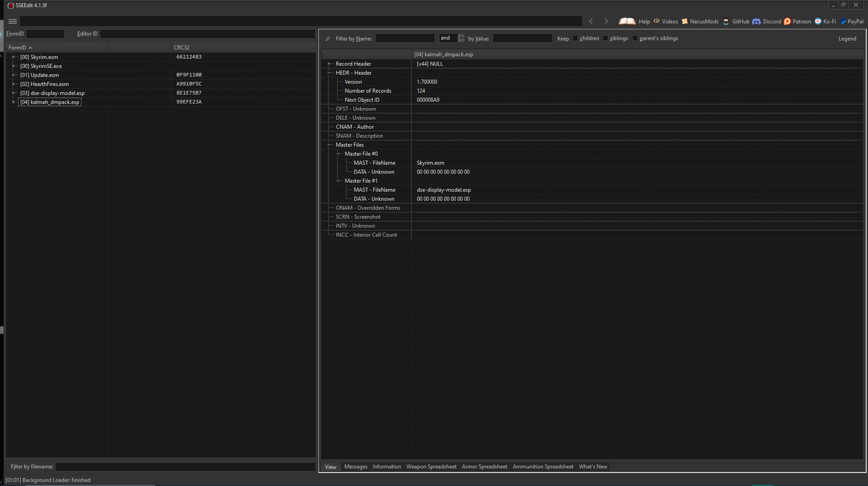Select CRC32 value 99EFE23A
868x486 pixels.
189,102
